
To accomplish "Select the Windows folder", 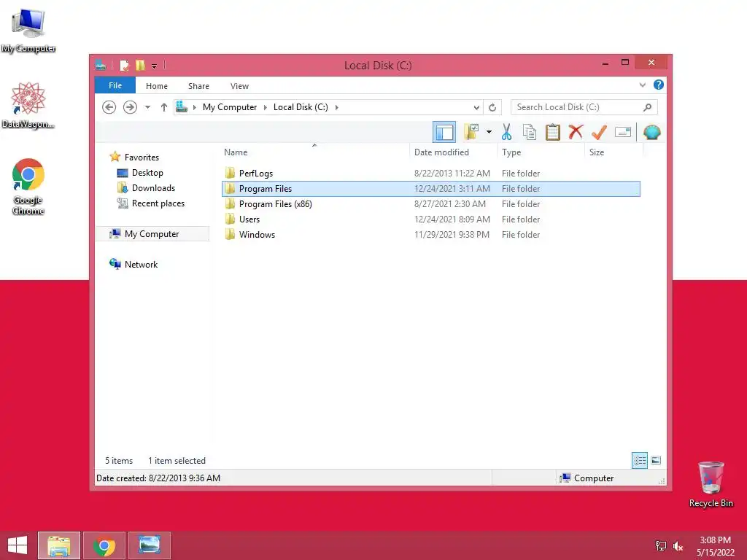I will coord(257,234).
